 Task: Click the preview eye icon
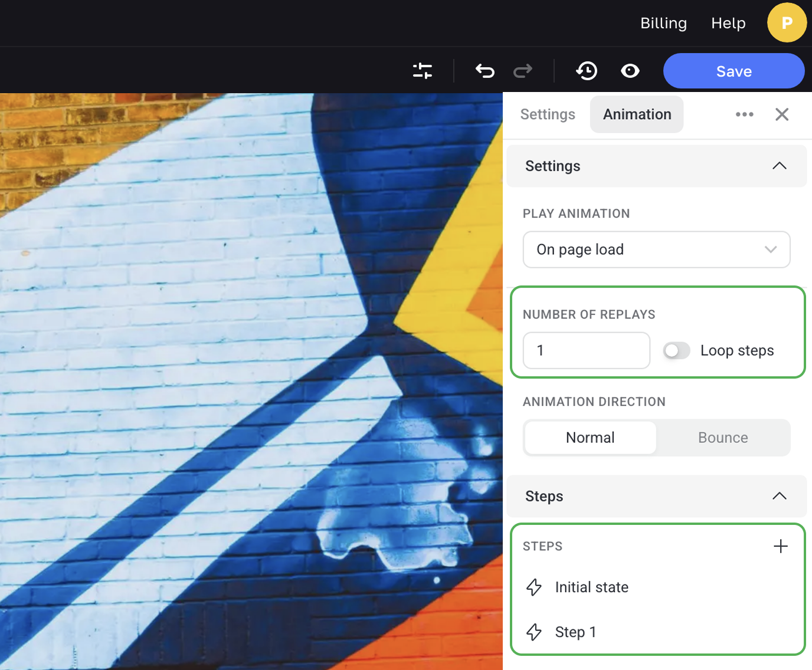click(630, 71)
